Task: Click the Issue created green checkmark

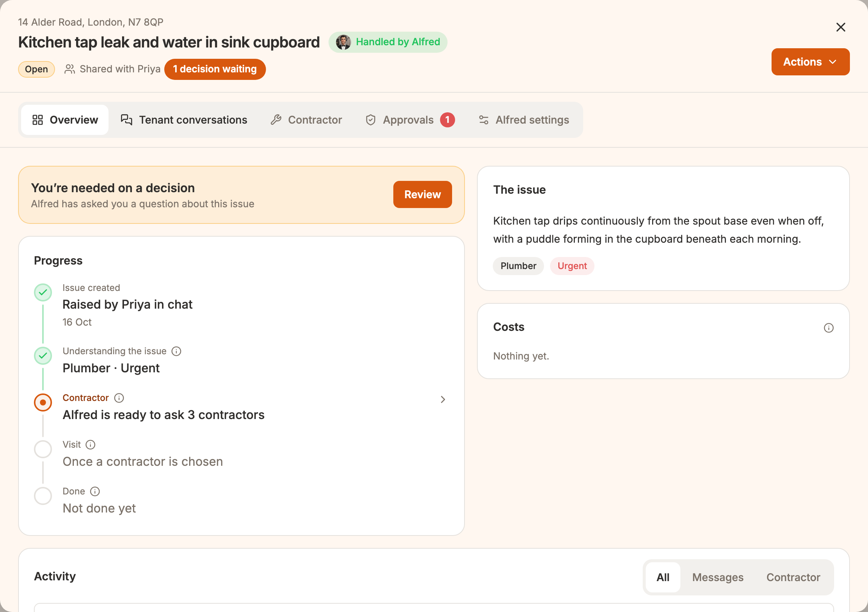Action: pos(43,292)
